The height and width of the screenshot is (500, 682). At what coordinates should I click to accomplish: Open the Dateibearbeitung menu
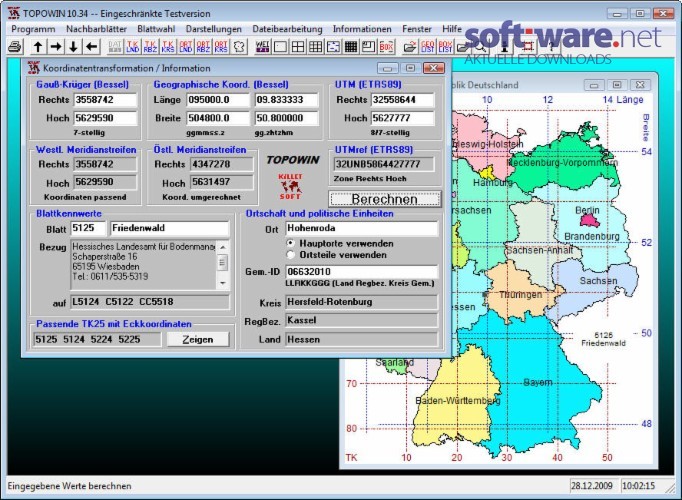[288, 29]
